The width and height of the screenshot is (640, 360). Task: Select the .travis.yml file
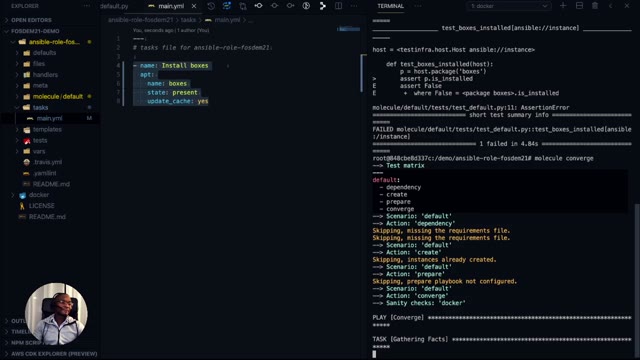(47, 162)
